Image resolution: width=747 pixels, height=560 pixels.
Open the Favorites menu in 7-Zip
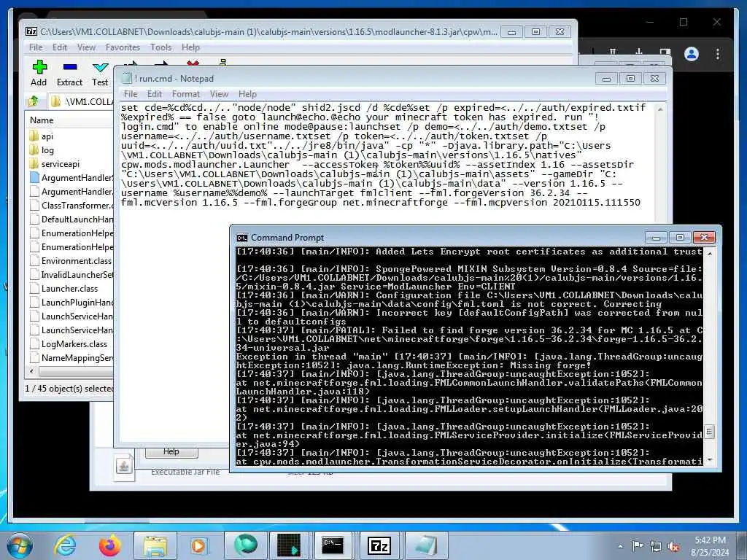[x=123, y=47]
